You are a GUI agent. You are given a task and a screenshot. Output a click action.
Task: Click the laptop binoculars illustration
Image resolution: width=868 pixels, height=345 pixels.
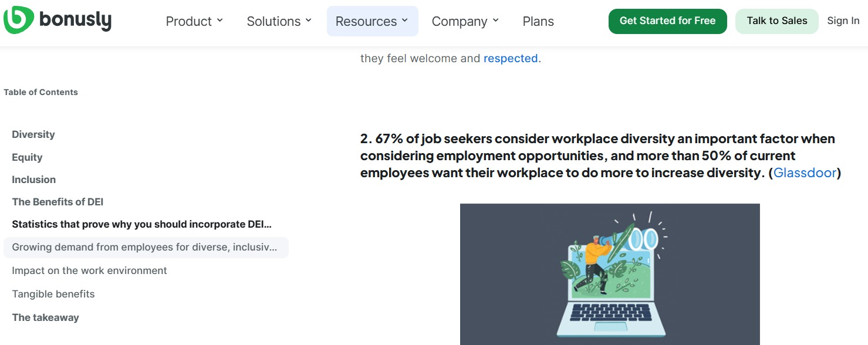point(610,274)
